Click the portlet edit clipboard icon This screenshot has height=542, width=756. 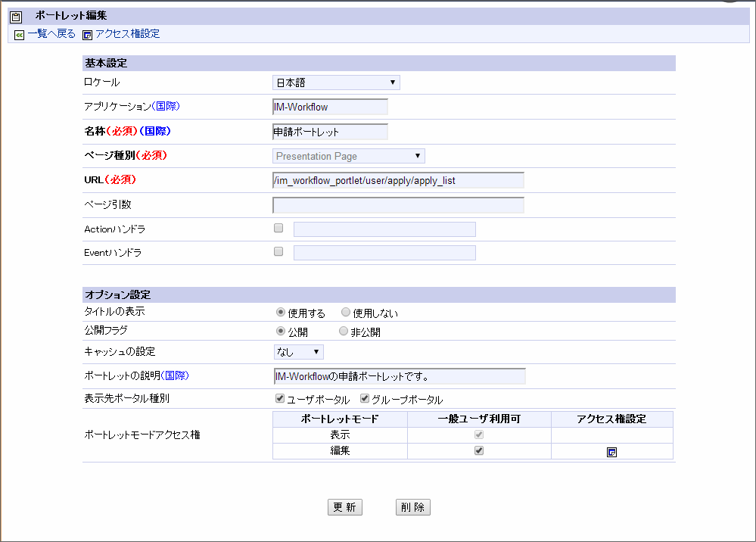click(x=16, y=17)
